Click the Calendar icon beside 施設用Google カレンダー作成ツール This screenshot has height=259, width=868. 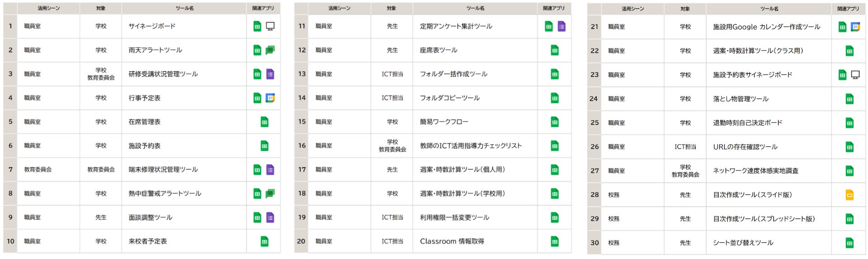click(855, 27)
